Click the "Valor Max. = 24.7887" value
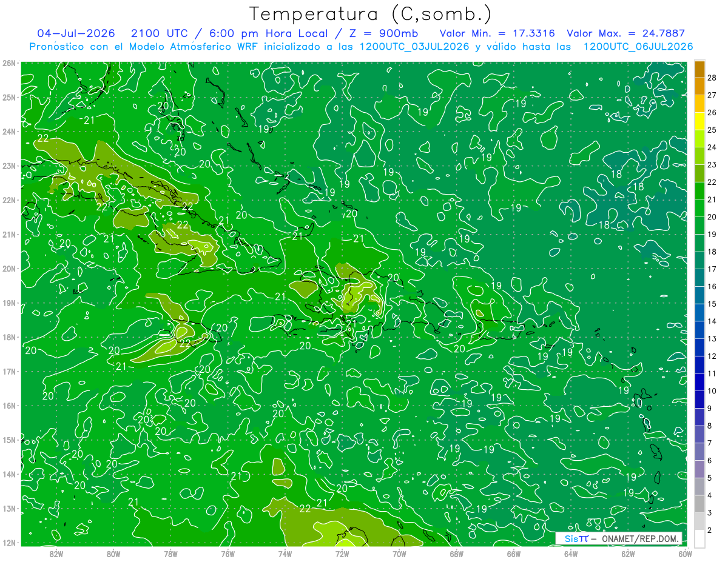Image resolution: width=728 pixels, height=562 pixels. (x=625, y=33)
